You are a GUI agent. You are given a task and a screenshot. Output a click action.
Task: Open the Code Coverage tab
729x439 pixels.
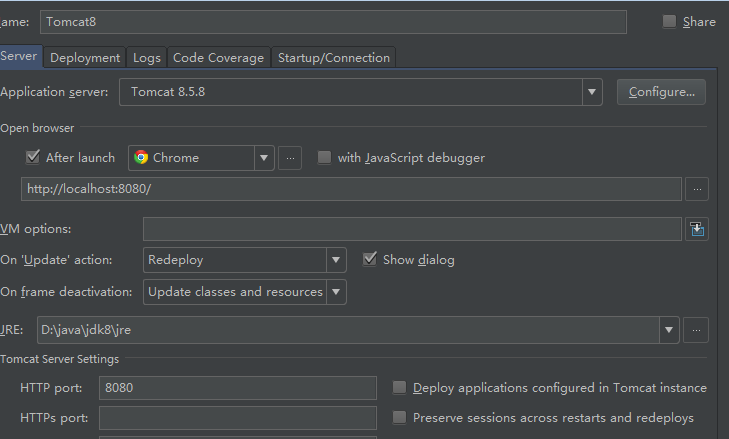[x=219, y=58]
